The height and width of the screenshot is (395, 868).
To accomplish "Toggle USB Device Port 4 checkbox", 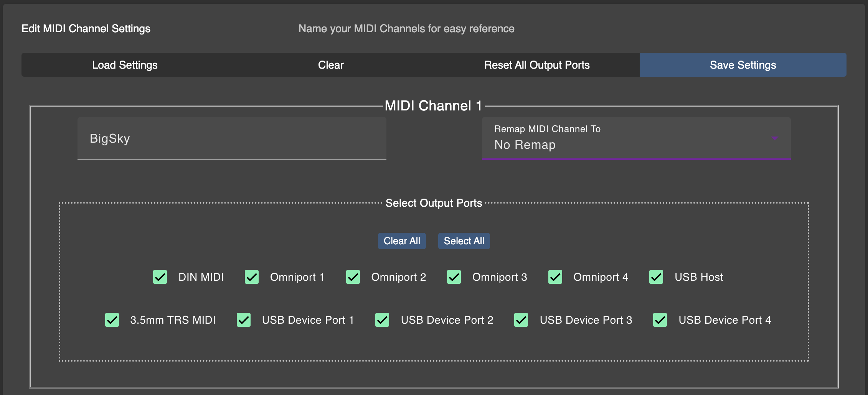I will [660, 320].
